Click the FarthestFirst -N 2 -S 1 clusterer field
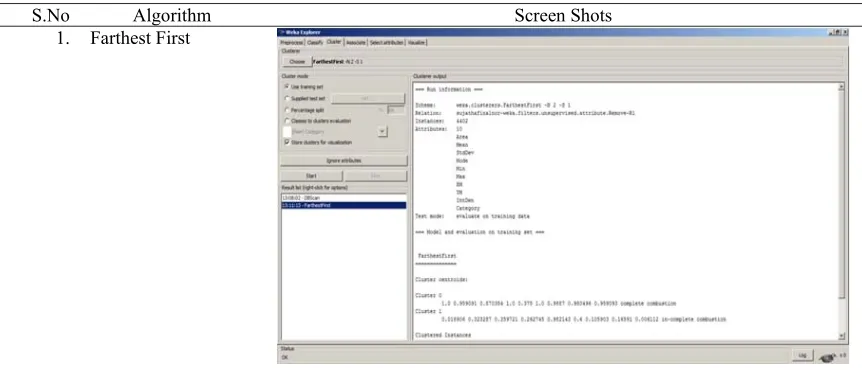The height and width of the screenshot is (370, 862). click(x=577, y=62)
